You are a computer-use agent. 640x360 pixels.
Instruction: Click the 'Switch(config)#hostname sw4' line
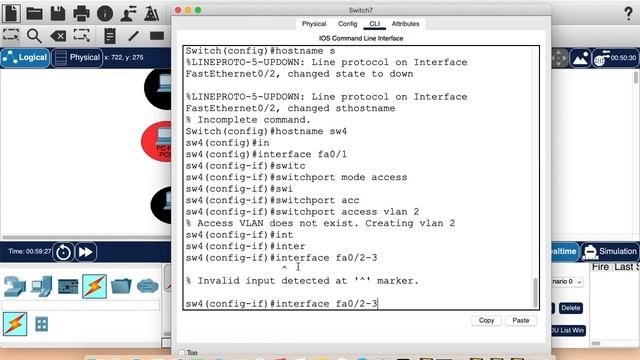point(266,131)
